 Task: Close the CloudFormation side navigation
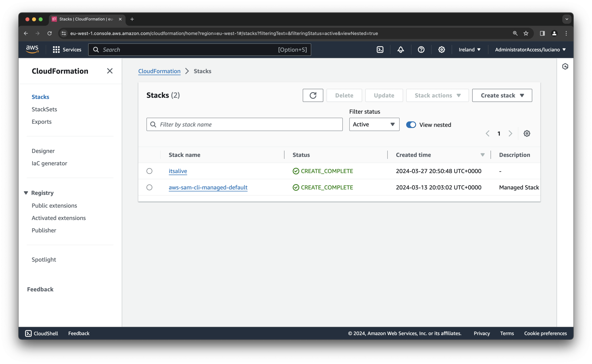pos(109,71)
